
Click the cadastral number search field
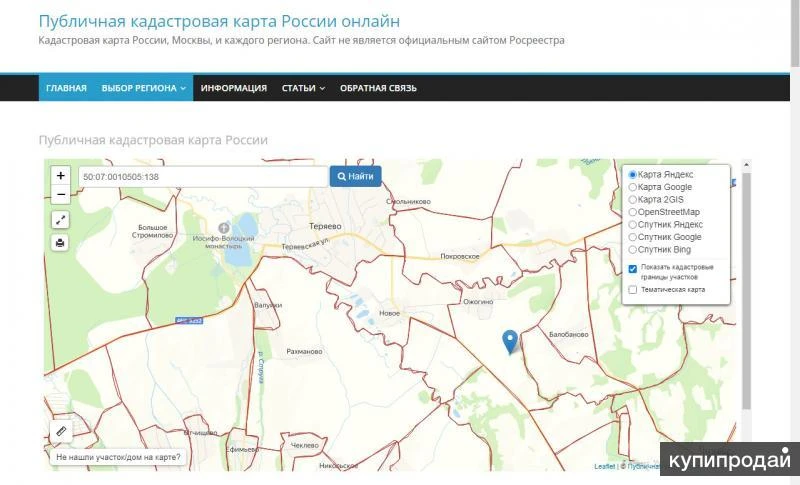click(203, 177)
